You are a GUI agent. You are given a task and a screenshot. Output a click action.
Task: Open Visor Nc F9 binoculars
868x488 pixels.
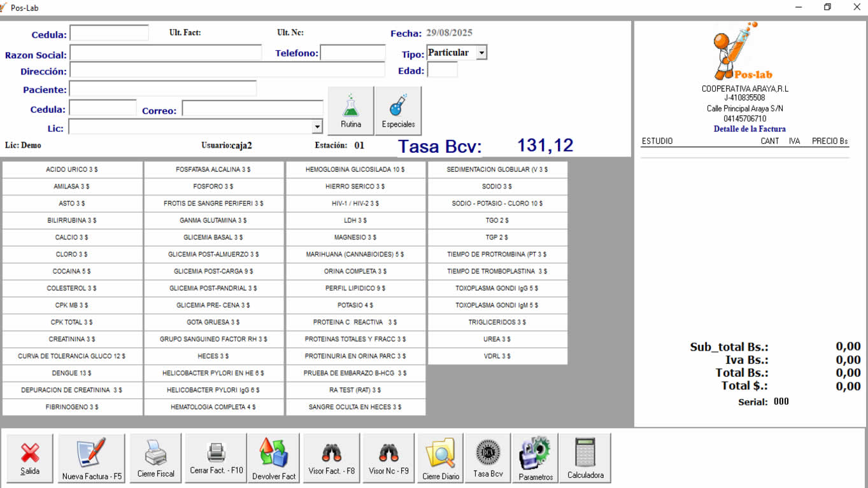tap(388, 457)
